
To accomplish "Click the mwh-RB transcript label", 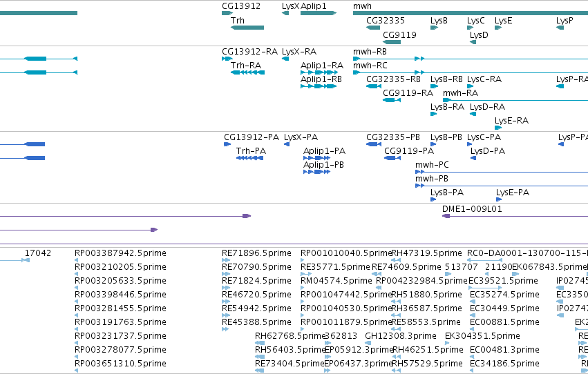I will [370, 52].
